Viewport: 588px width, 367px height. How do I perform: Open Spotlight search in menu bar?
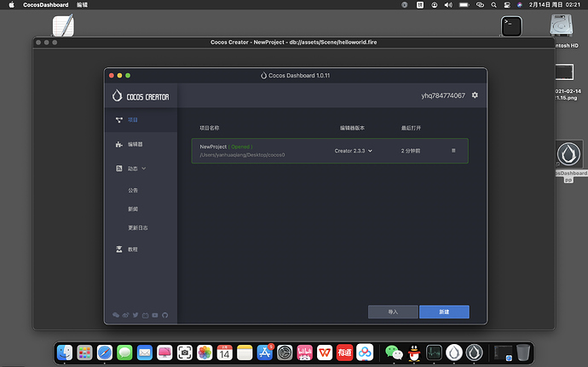coord(494,5)
